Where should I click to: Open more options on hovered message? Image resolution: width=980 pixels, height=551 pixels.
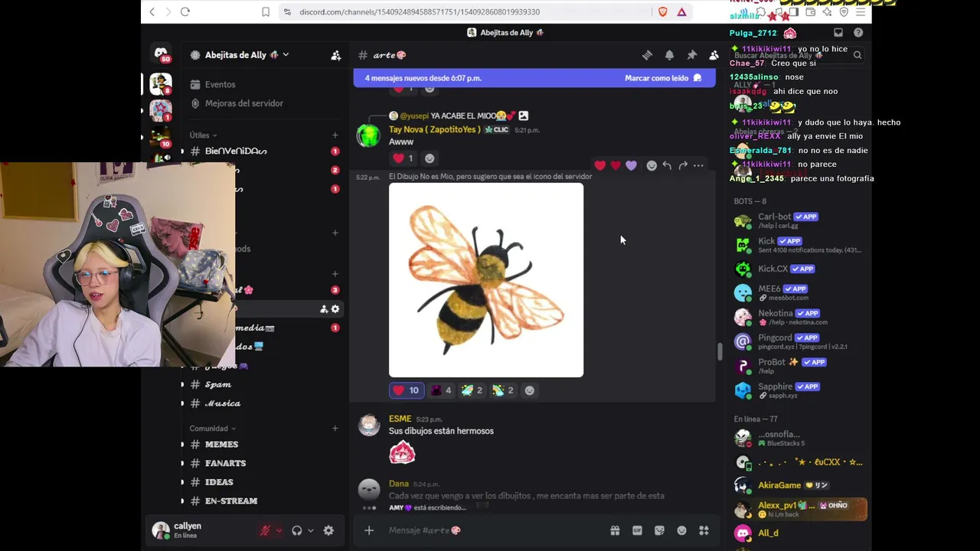pyautogui.click(x=698, y=165)
